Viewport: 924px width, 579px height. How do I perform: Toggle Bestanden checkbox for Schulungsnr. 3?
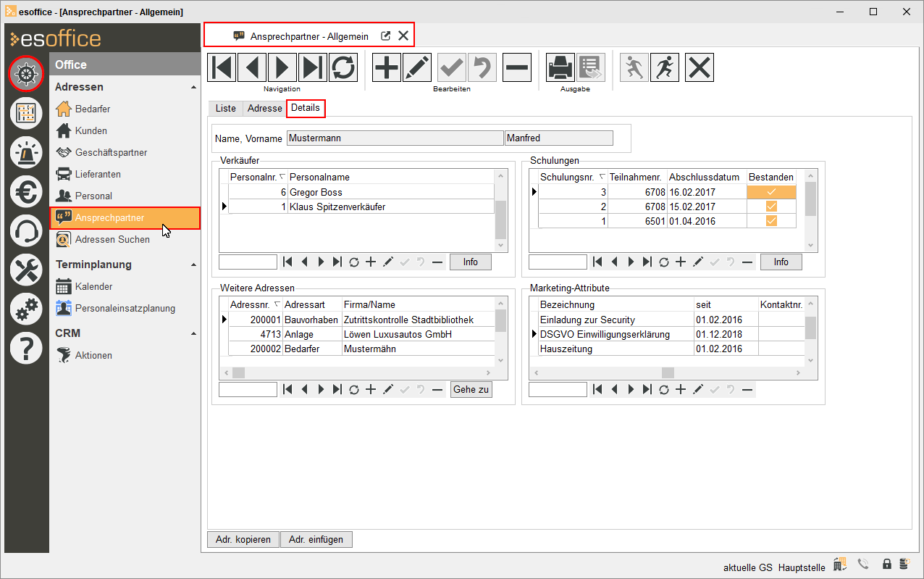[771, 192]
